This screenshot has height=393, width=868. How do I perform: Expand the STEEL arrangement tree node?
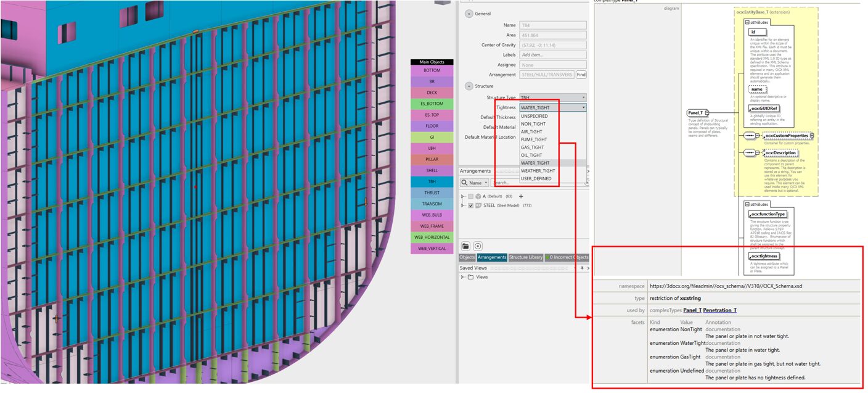pyautogui.click(x=462, y=205)
